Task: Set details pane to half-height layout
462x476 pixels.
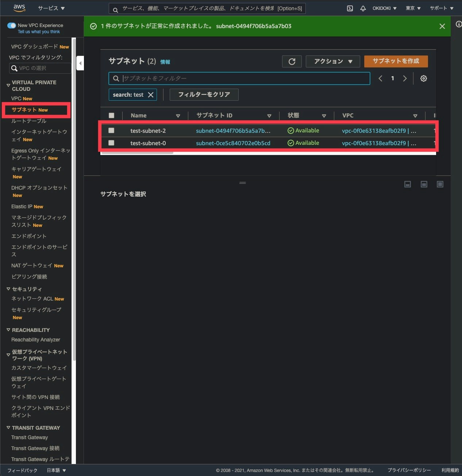Action: point(424,184)
